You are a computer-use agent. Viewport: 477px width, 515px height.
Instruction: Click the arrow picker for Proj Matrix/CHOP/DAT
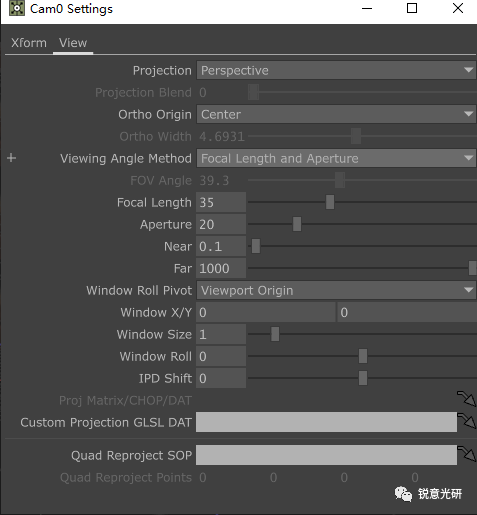[466, 399]
